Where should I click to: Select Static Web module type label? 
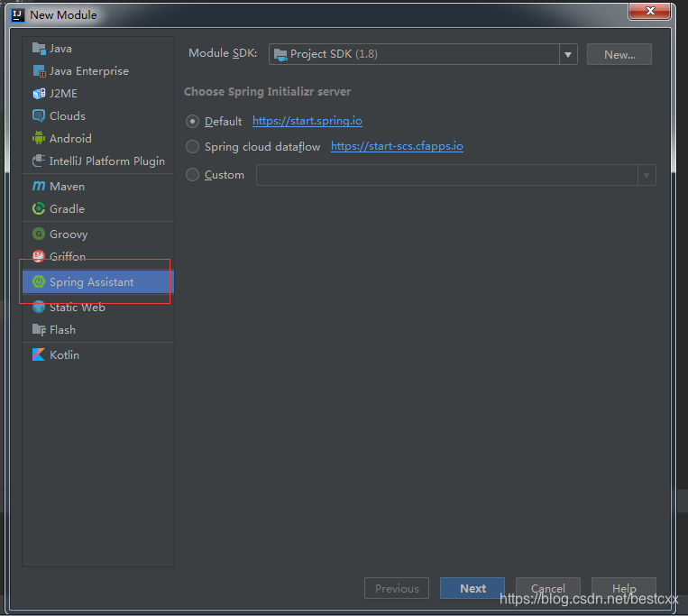(x=78, y=308)
